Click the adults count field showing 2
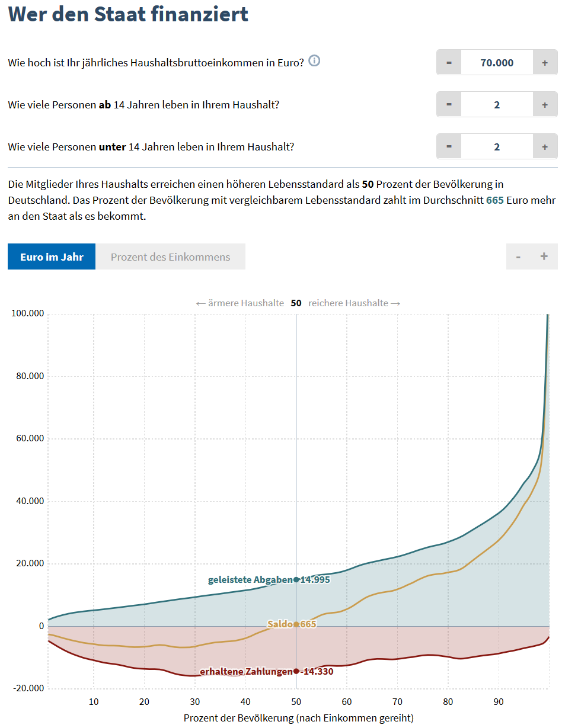This screenshot has width=562, height=728. point(497,105)
